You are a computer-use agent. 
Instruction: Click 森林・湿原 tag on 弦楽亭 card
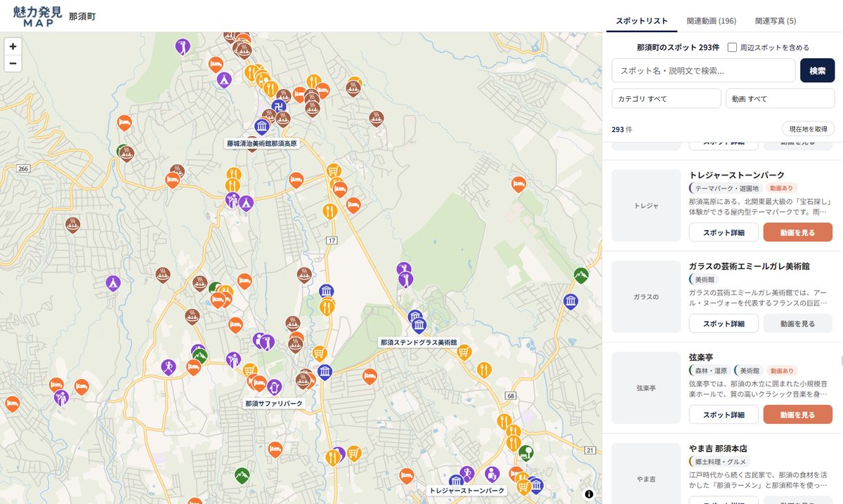point(710,371)
